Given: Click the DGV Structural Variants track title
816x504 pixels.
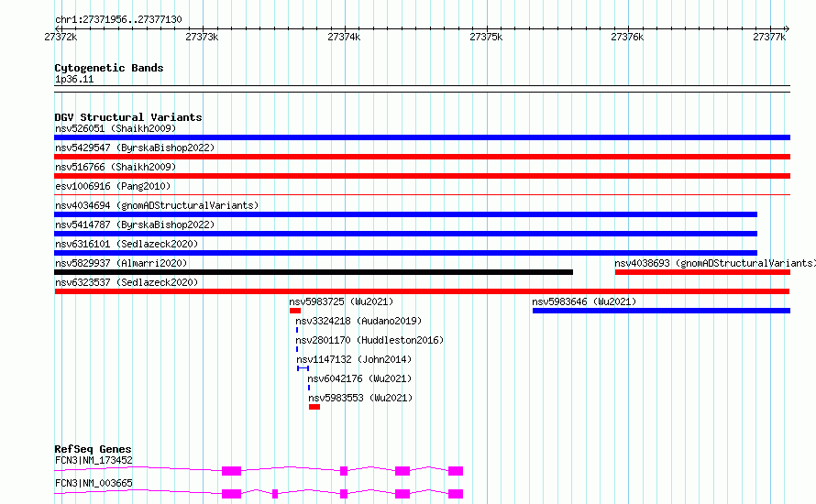Looking at the screenshot, I should coord(128,117).
